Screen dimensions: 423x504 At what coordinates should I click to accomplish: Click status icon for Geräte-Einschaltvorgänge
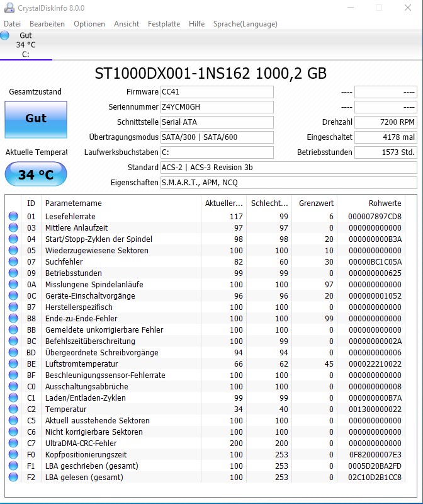pos(13,295)
